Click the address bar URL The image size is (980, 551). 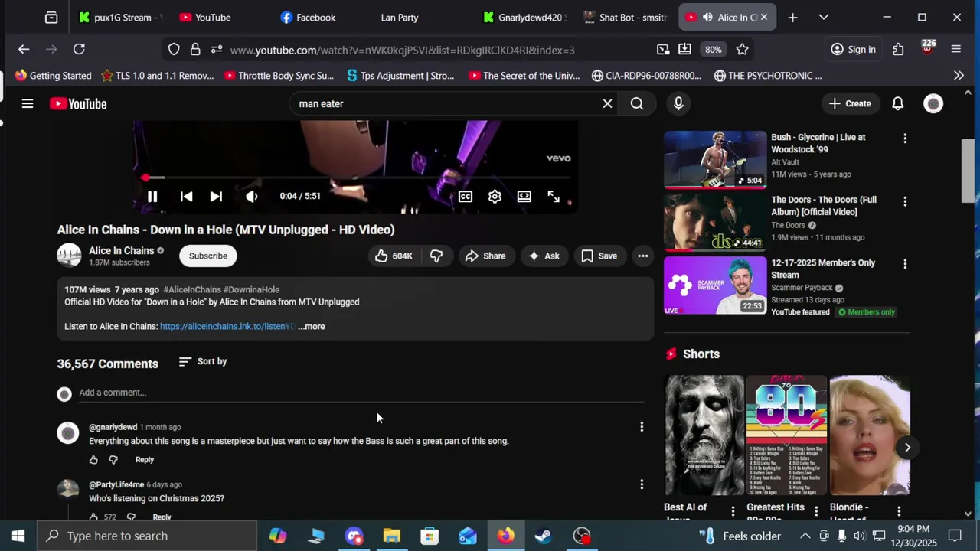point(402,51)
